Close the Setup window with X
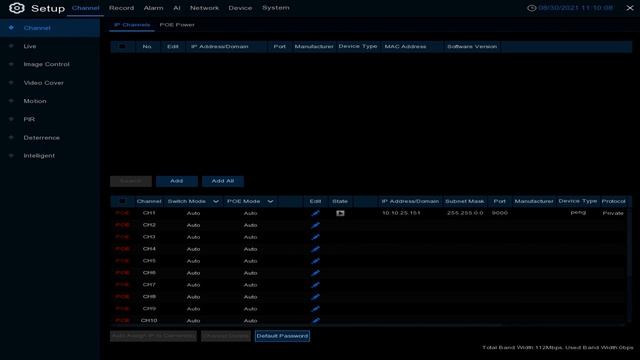The height and width of the screenshot is (360, 640). (x=630, y=8)
